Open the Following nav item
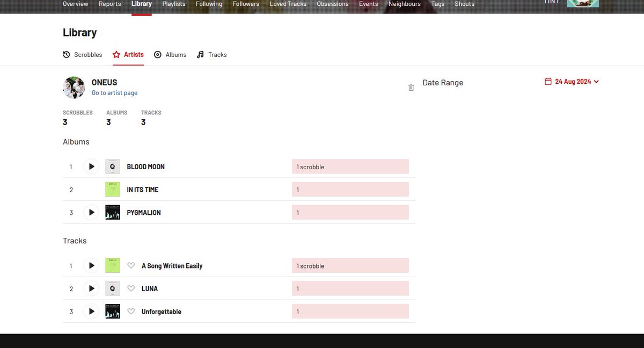The height and width of the screenshot is (348, 644). click(x=209, y=4)
